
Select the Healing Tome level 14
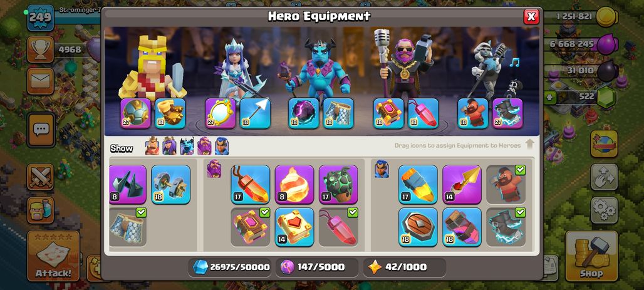pyautogui.click(x=294, y=227)
